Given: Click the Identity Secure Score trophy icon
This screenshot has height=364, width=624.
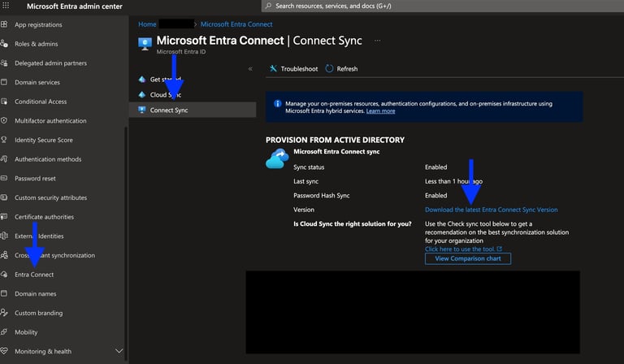Looking at the screenshot, I should [x=4, y=140].
